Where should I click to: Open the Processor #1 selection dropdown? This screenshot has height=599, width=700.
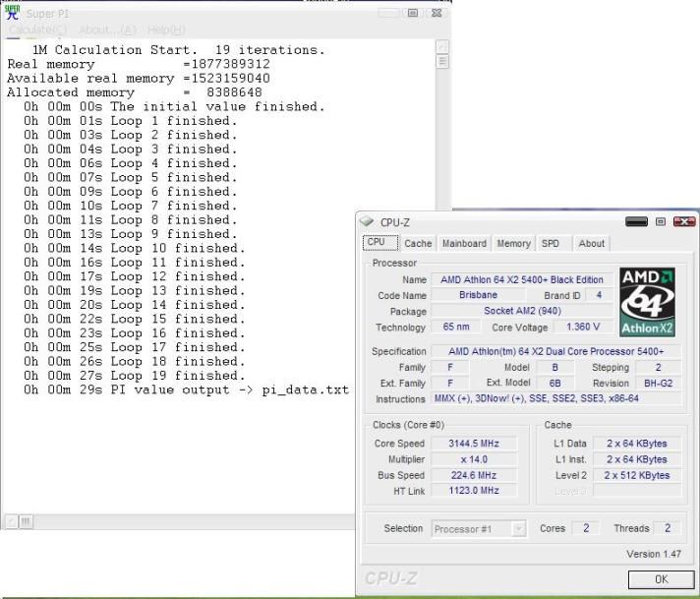pos(479,529)
